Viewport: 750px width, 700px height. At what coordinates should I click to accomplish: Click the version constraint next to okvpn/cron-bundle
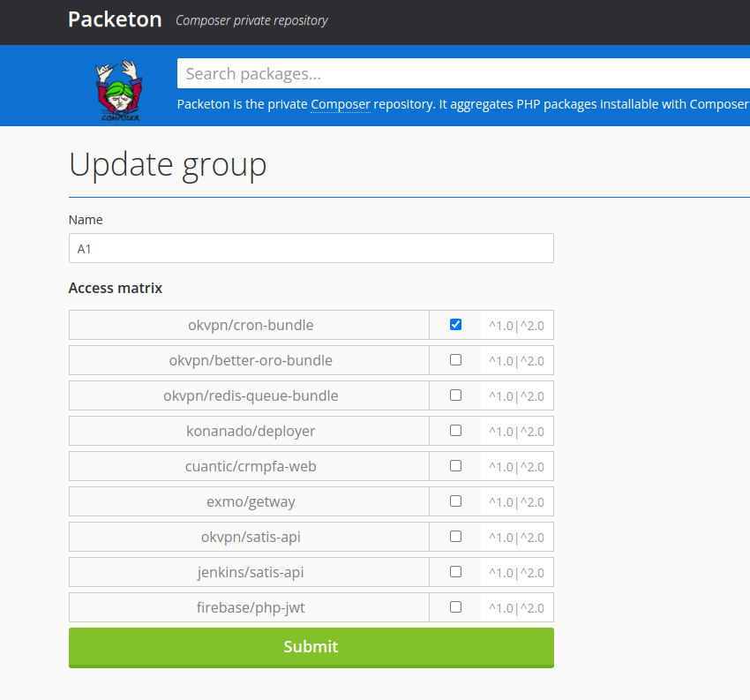click(x=518, y=325)
